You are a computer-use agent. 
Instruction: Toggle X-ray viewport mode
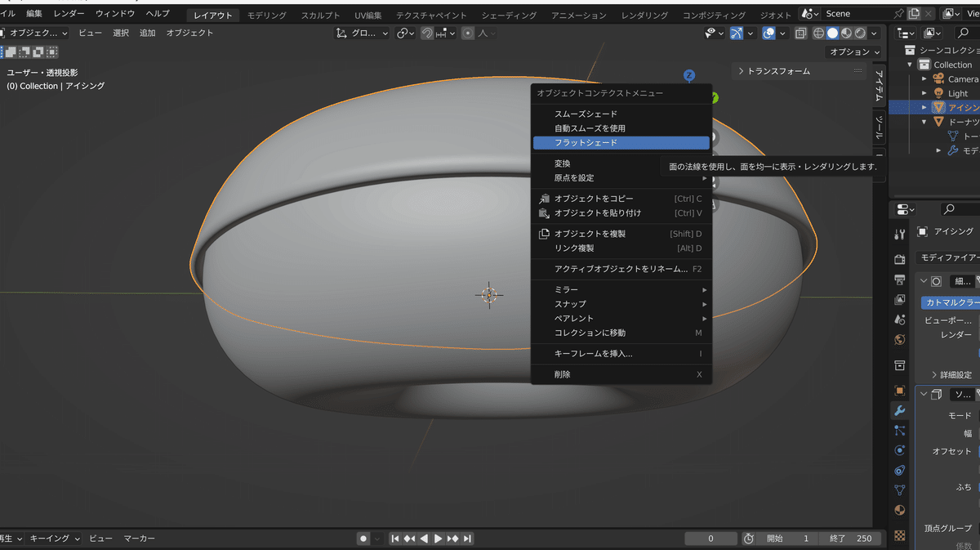(x=800, y=34)
